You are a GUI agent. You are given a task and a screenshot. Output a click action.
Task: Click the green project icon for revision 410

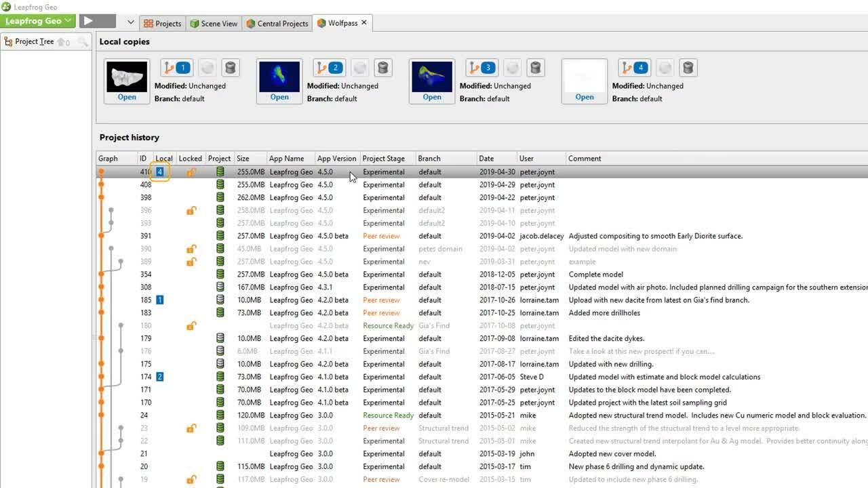[x=220, y=172]
